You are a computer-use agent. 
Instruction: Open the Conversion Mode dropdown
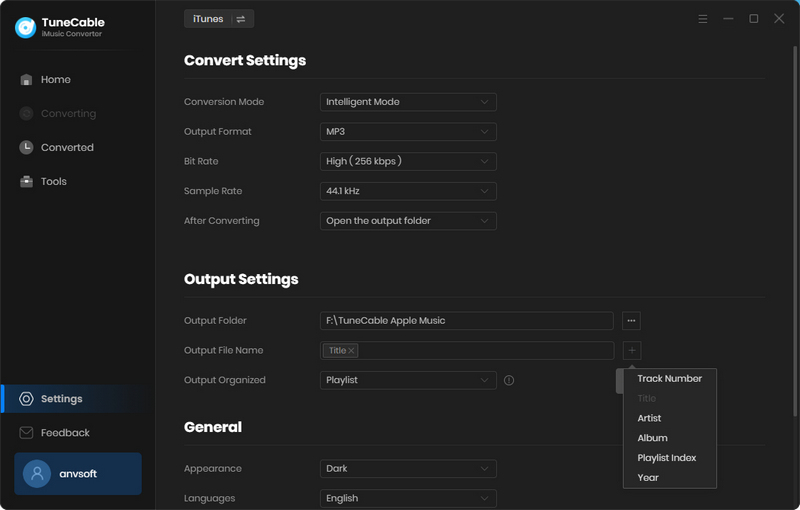click(408, 102)
